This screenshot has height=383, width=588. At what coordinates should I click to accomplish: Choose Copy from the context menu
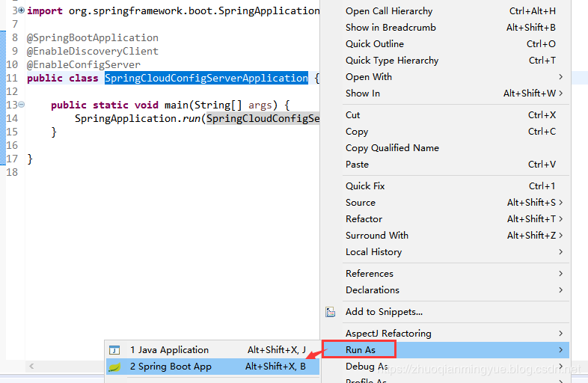(x=446, y=132)
